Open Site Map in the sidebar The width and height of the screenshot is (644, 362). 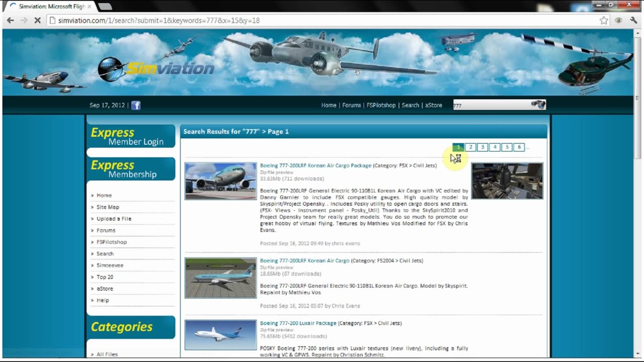108,207
